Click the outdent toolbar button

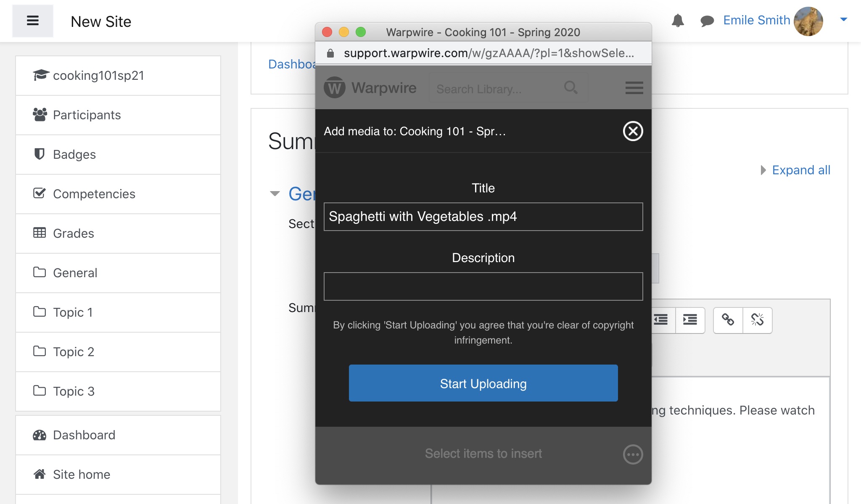tap(662, 320)
